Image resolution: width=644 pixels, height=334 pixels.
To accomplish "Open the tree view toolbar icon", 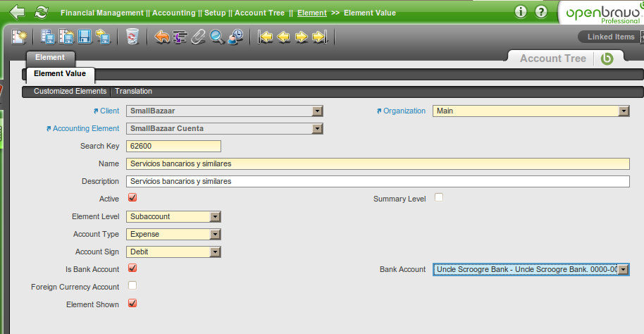I will [x=180, y=37].
